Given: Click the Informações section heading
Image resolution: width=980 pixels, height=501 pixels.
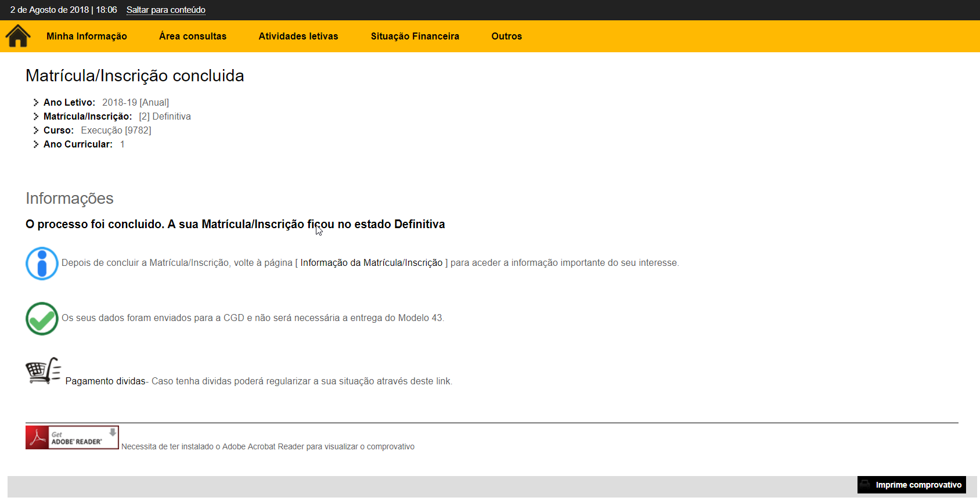Looking at the screenshot, I should click(70, 199).
